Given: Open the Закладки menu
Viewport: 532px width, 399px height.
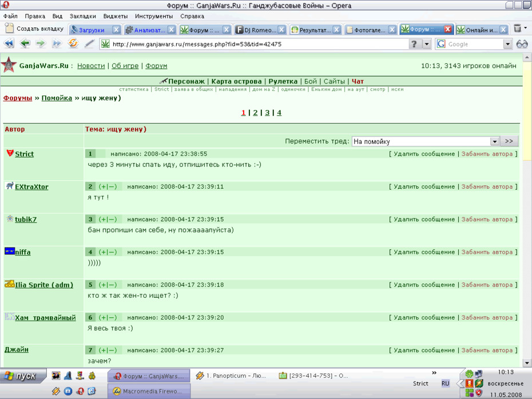Looking at the screenshot, I should [x=83, y=16].
